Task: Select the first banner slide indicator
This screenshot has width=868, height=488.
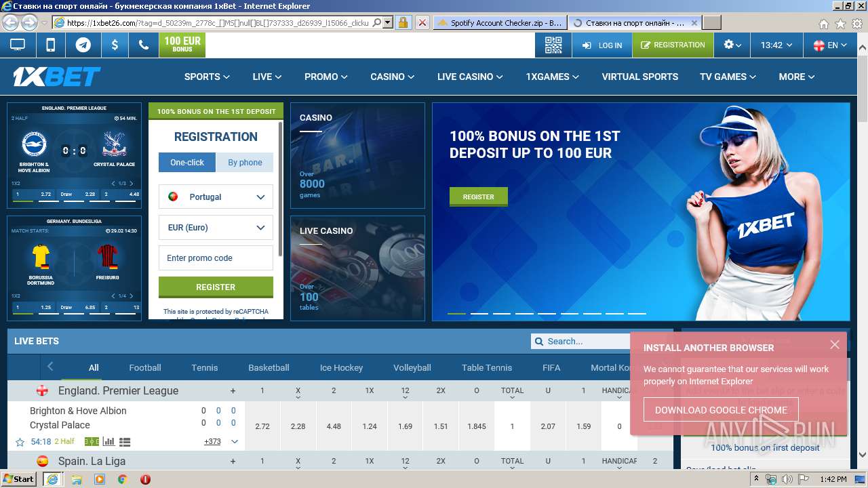Action: (457, 313)
